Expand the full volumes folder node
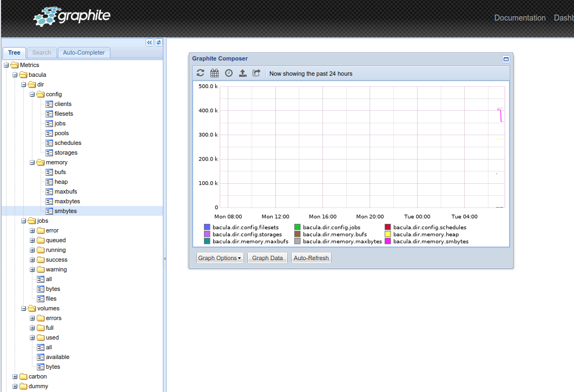The width and height of the screenshot is (574, 392). coord(32,328)
